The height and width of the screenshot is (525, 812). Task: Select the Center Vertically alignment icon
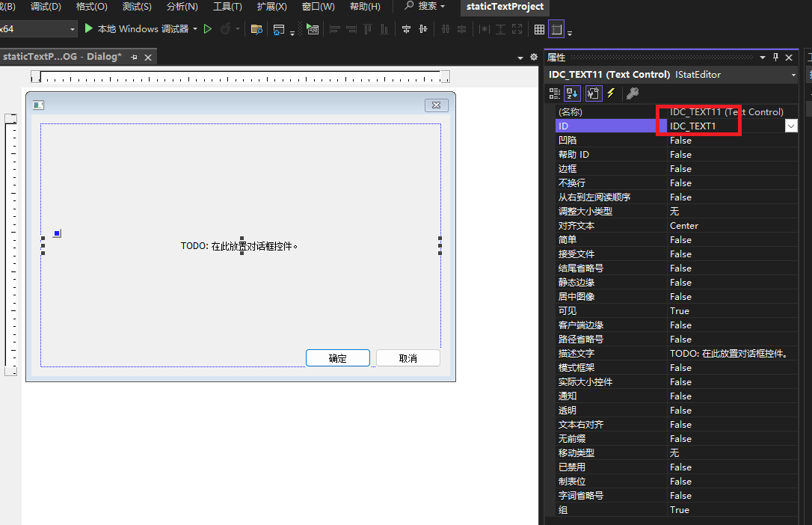[422, 28]
